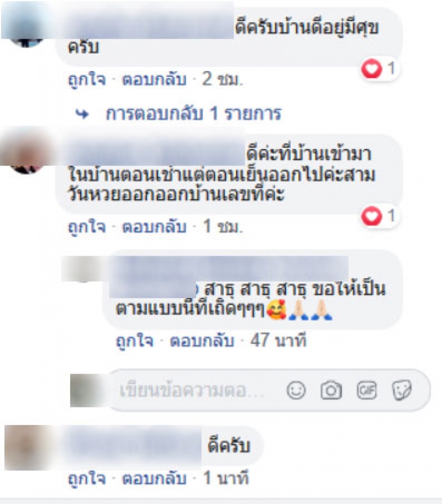
Task: Open emoji picker in reply box
Action: click(296, 390)
